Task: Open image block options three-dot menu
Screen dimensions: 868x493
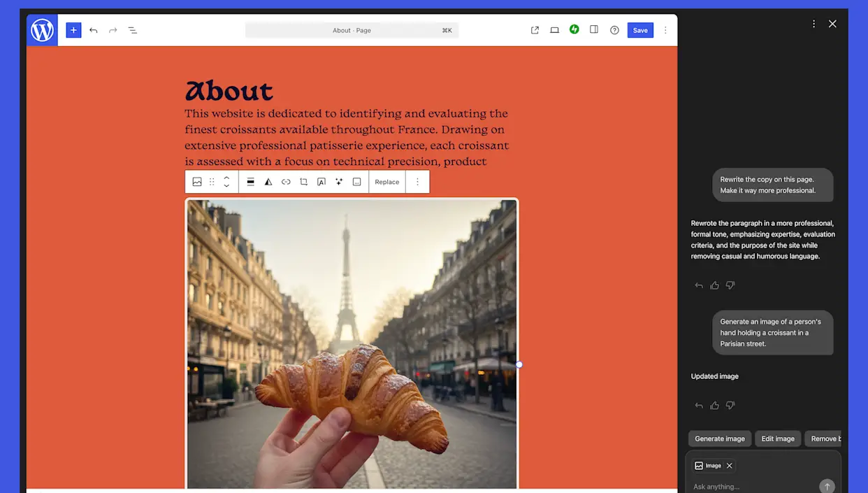Action: [x=417, y=182]
